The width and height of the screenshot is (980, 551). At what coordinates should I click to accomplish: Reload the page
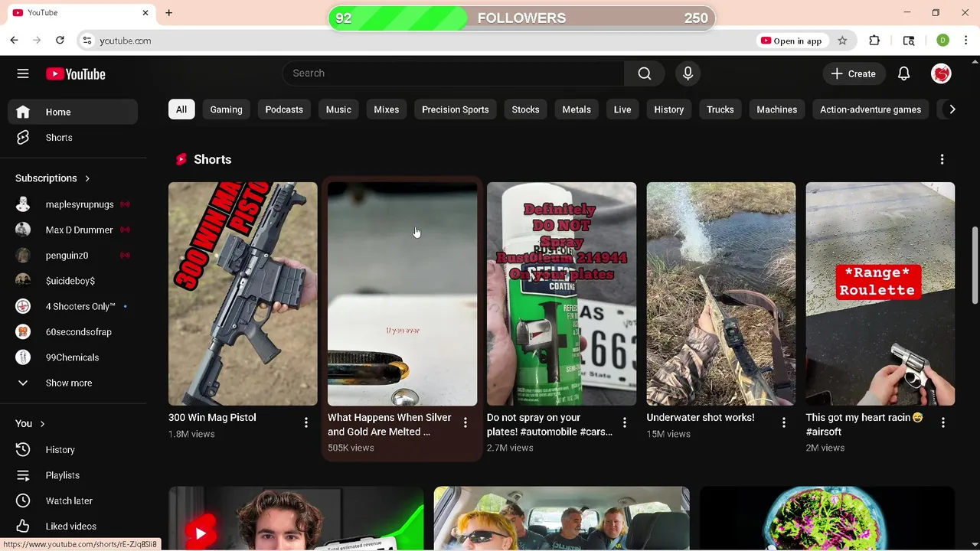60,41
